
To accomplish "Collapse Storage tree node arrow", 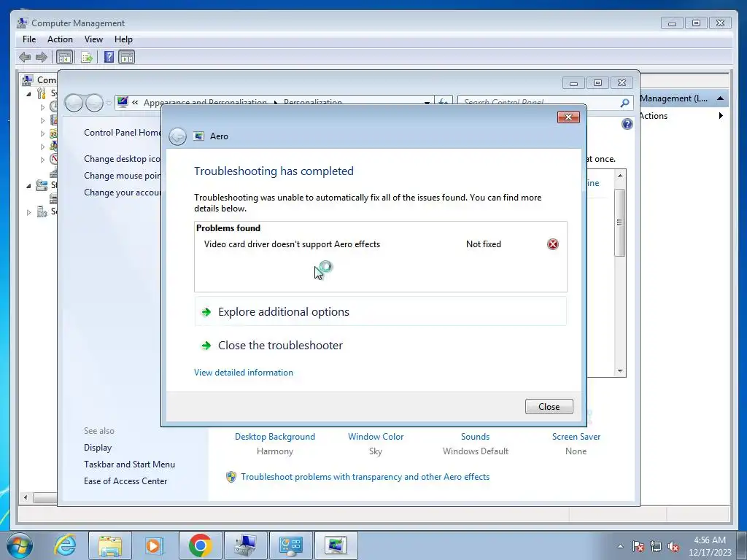I will (28, 186).
